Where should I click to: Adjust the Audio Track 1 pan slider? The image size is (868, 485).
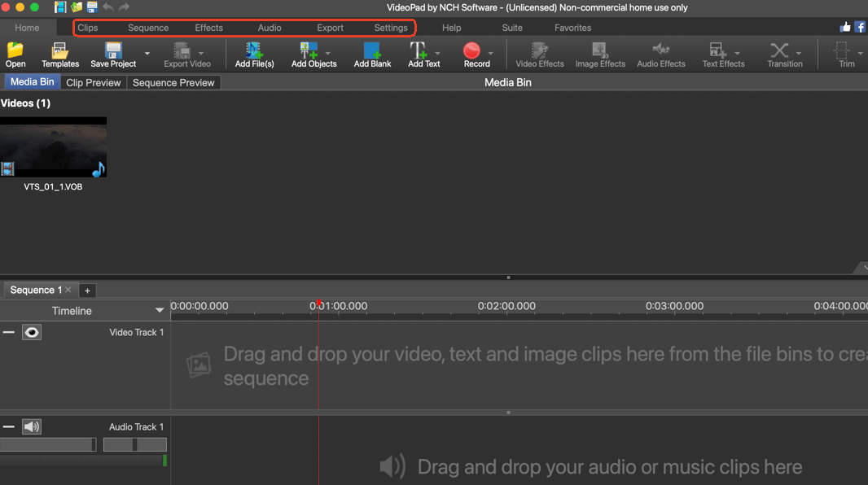click(x=134, y=444)
